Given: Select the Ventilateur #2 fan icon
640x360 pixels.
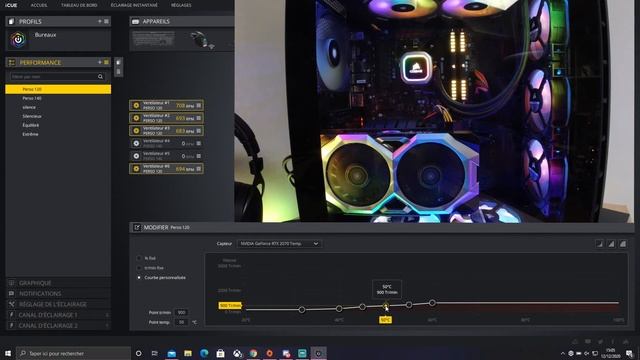Looking at the screenshot, I should click(136, 118).
